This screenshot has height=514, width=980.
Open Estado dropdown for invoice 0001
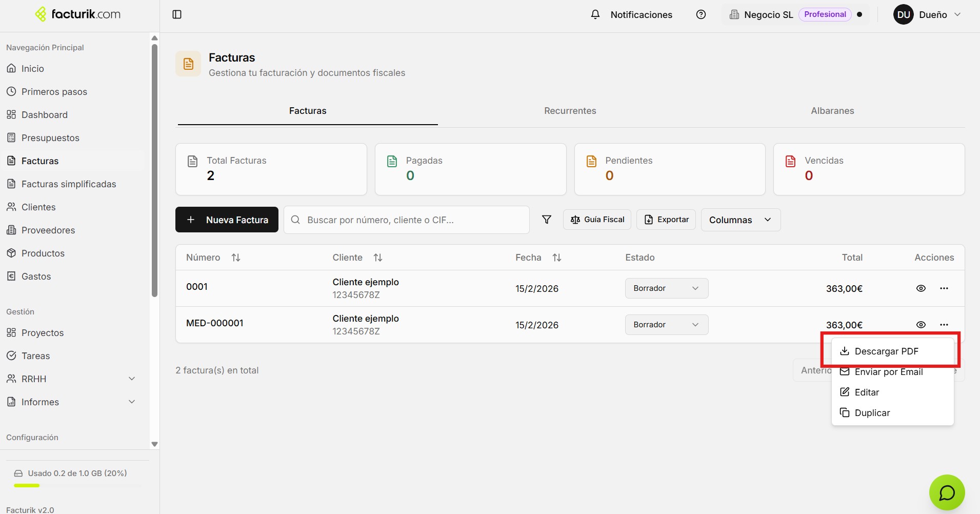tap(667, 288)
